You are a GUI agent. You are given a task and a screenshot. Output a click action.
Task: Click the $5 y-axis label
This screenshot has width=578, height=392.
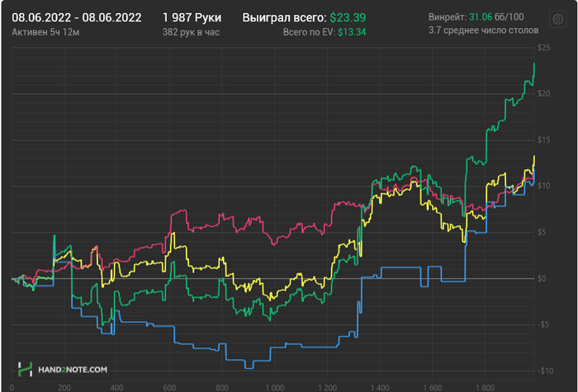tap(542, 232)
